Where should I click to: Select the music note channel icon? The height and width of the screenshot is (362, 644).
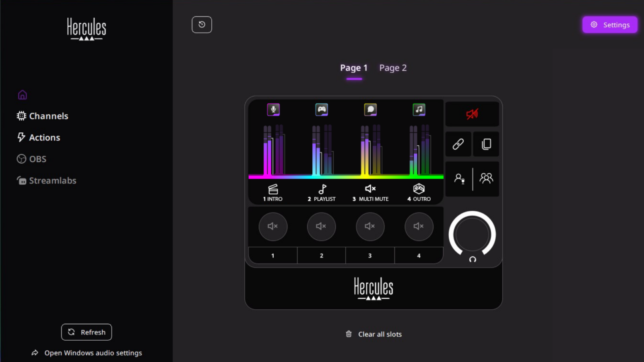(419, 109)
